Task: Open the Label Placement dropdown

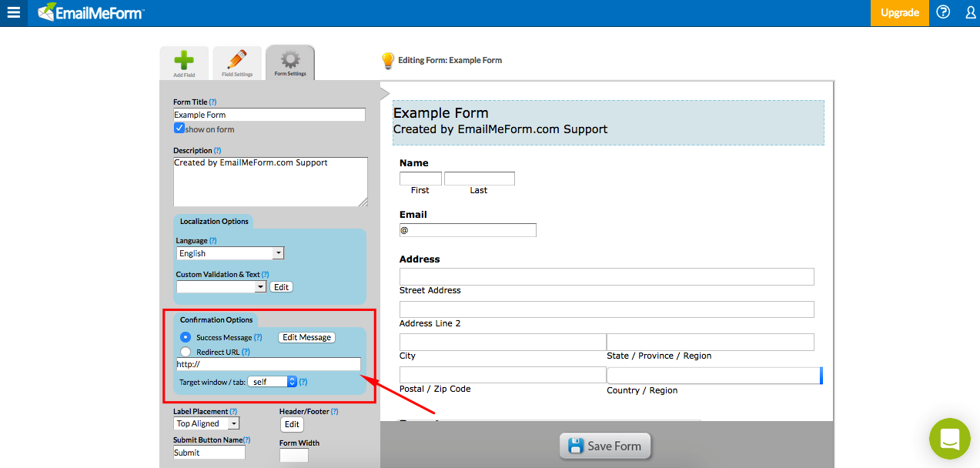Action: [x=206, y=423]
